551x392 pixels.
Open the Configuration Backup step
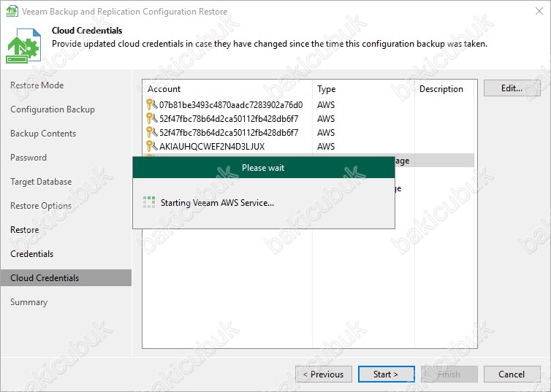coord(53,109)
